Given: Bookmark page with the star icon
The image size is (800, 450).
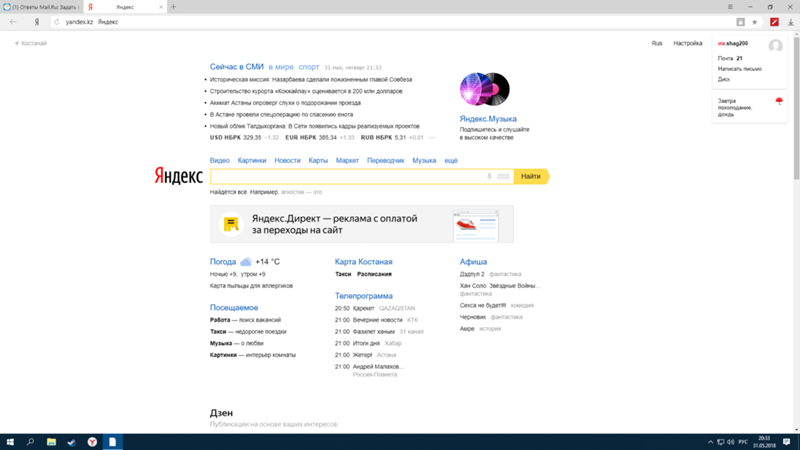Looking at the screenshot, I should tap(755, 22).
